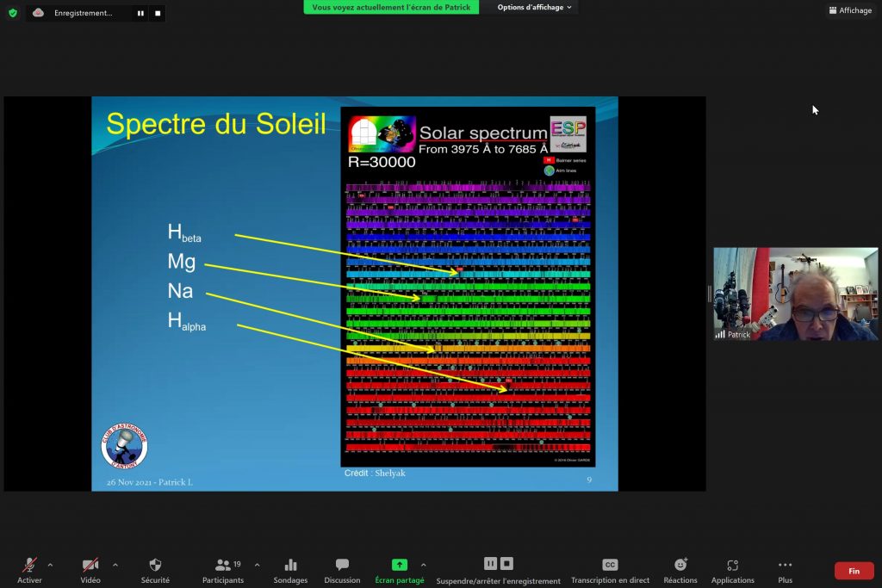Open the Discussion chat panel
Viewport: 882px width, 588px height.
pyautogui.click(x=342, y=570)
